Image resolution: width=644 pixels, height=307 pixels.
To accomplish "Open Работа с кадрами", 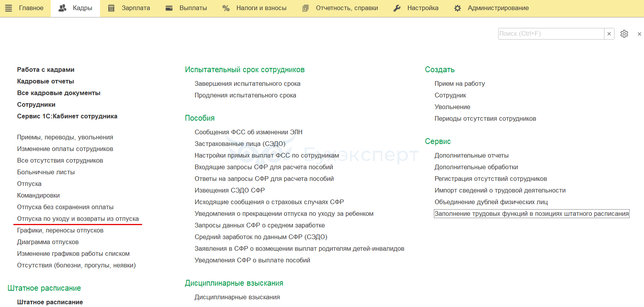I will click(46, 70).
